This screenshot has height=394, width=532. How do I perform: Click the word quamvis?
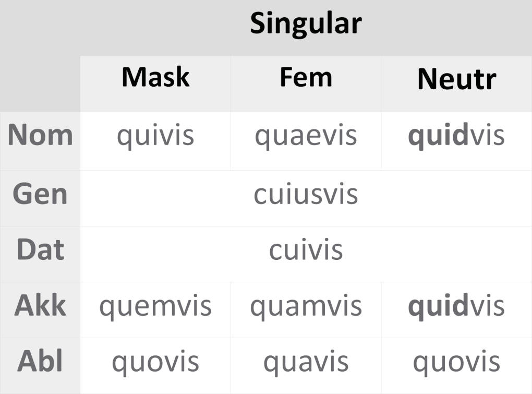306,306
